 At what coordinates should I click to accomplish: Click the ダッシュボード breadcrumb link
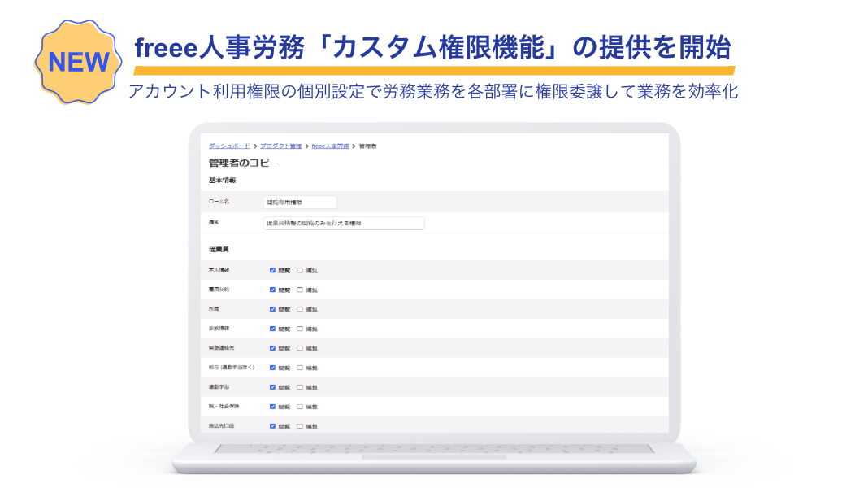(x=229, y=146)
